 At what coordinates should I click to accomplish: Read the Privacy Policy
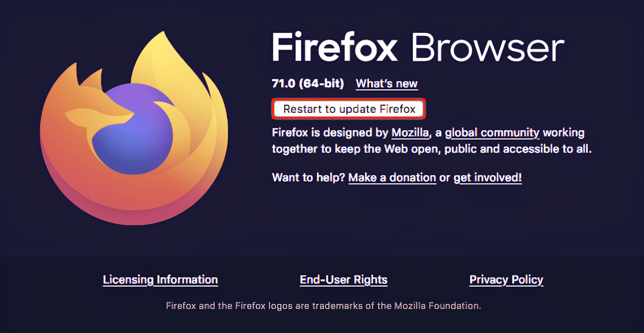(506, 279)
